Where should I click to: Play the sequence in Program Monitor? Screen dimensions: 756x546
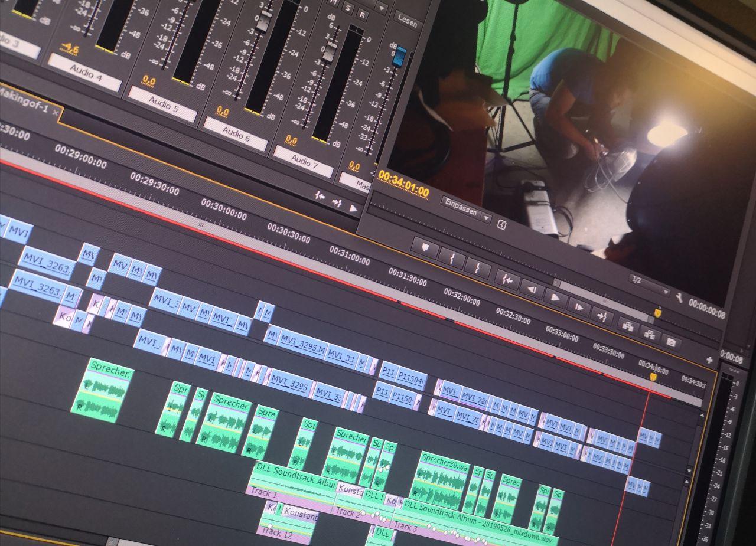tap(555, 297)
